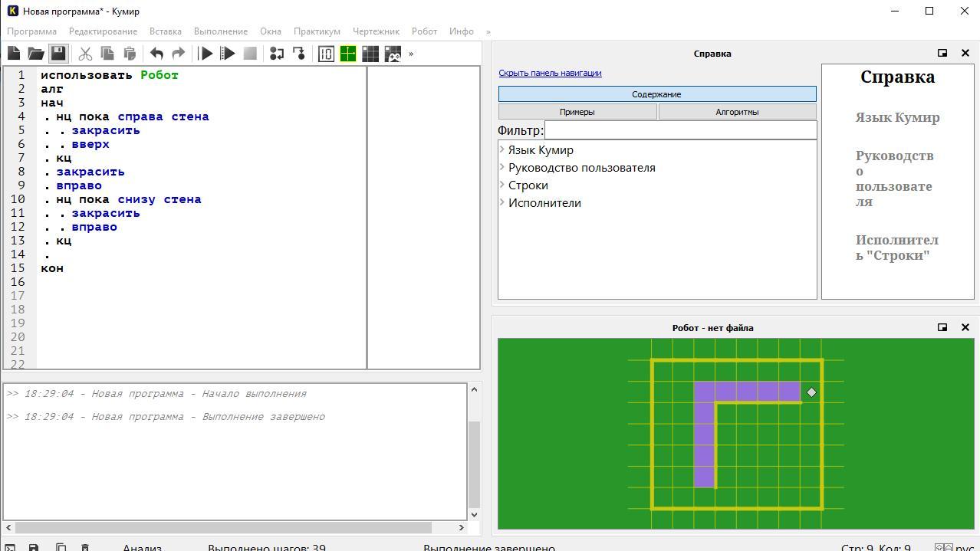Screen dimensions: 980x551
Task: Open the Вставка menu
Action: point(166,31)
